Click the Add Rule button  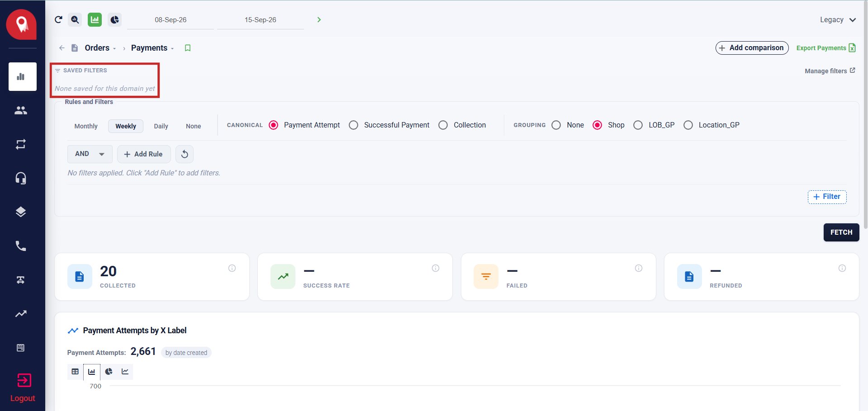click(144, 154)
